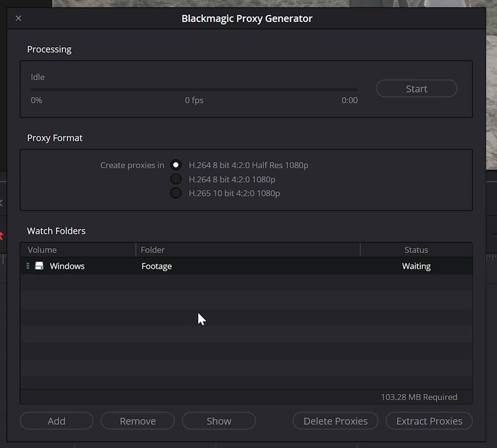Click the Folder column header
The width and height of the screenshot is (497, 448).
pyautogui.click(x=248, y=250)
